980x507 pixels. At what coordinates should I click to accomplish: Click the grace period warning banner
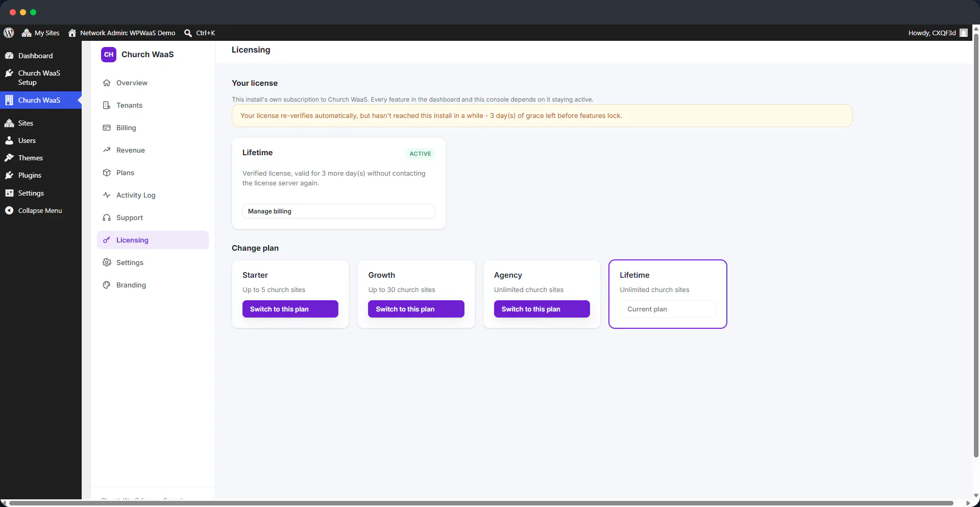(542, 116)
